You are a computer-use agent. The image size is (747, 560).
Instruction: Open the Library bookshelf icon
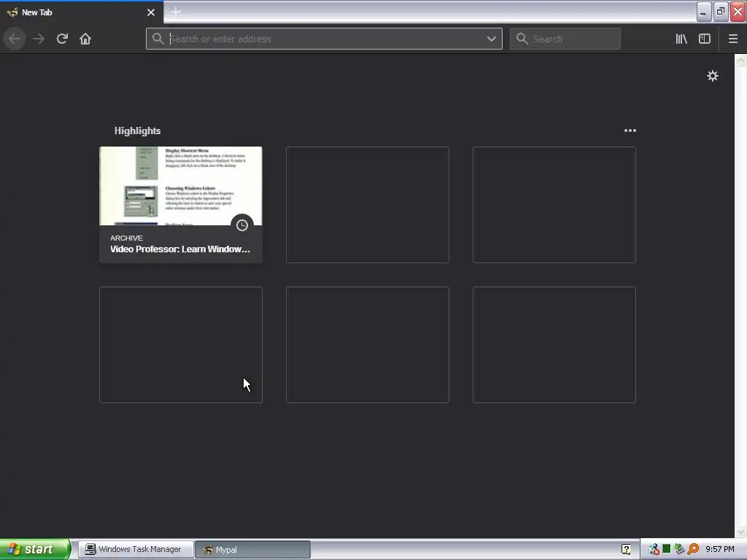(681, 39)
